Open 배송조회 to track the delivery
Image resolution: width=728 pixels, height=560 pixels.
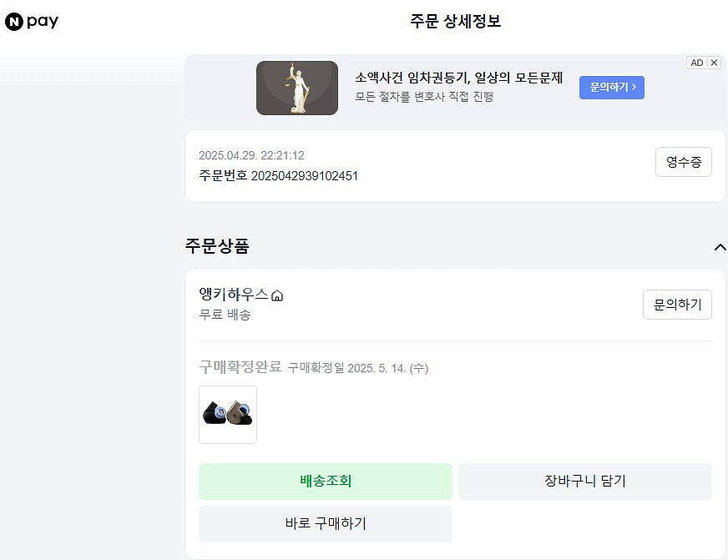(x=325, y=482)
